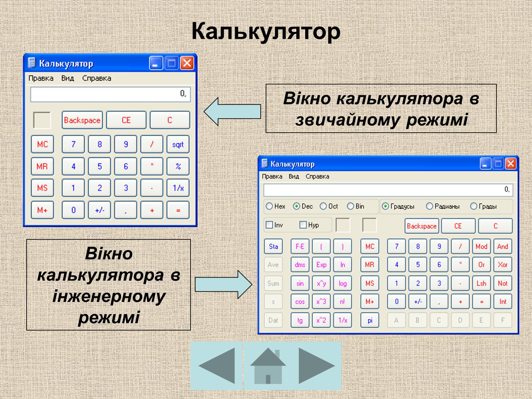Go to previous slide with left arrow

point(216,366)
